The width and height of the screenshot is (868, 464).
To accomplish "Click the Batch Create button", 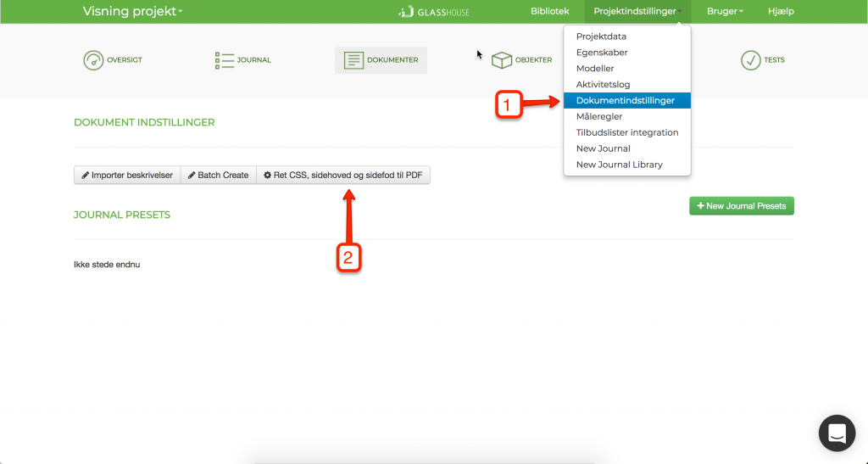I will pos(218,175).
